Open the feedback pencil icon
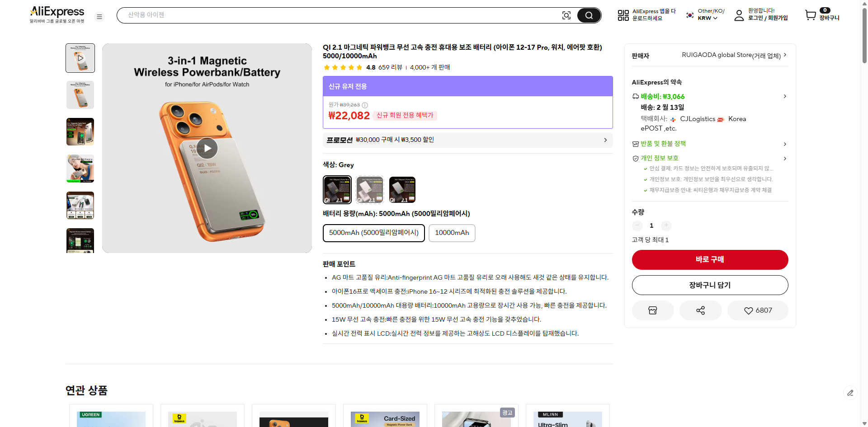 point(851,393)
